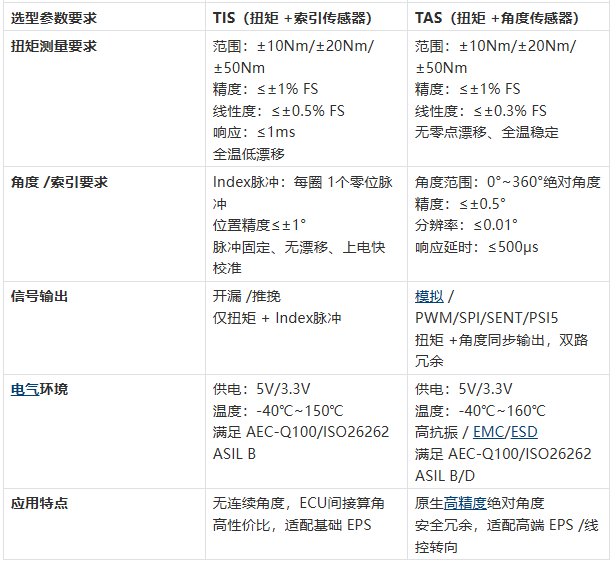Open the 模拟 hyperlink in 信号输出 row
613x562 pixels.
coord(429,296)
